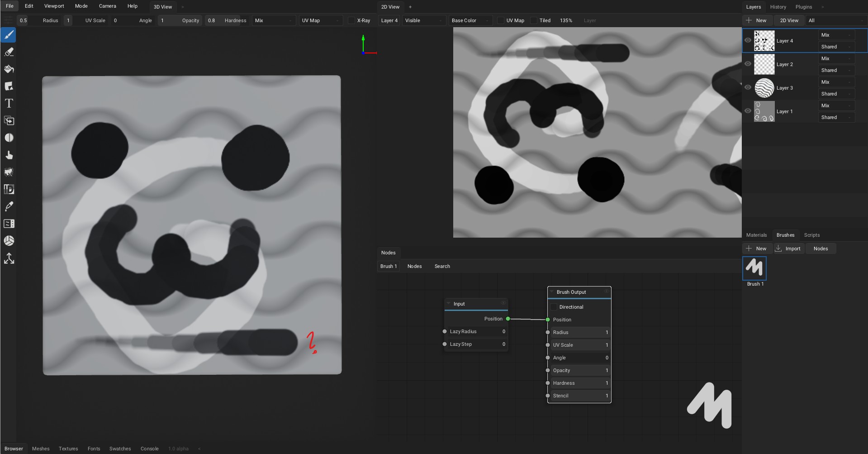Open the Viewport menu
This screenshot has width=868, height=454.
(x=54, y=6)
